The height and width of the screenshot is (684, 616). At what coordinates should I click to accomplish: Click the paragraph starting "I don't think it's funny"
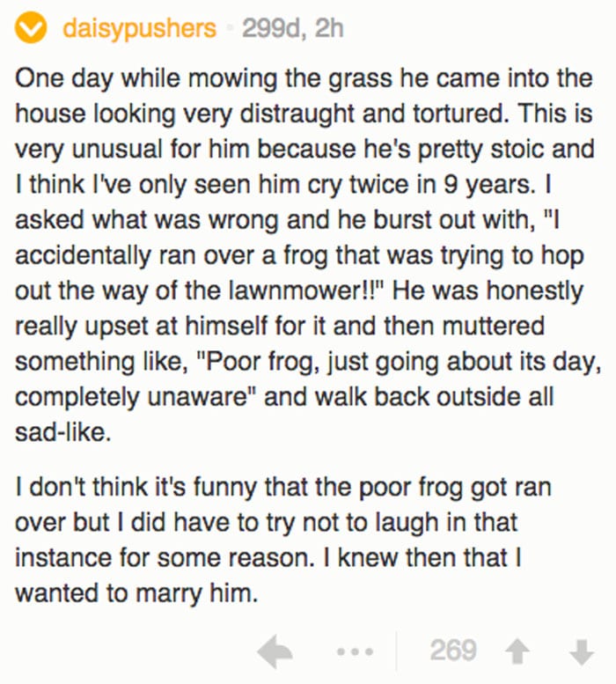pyautogui.click(x=283, y=540)
